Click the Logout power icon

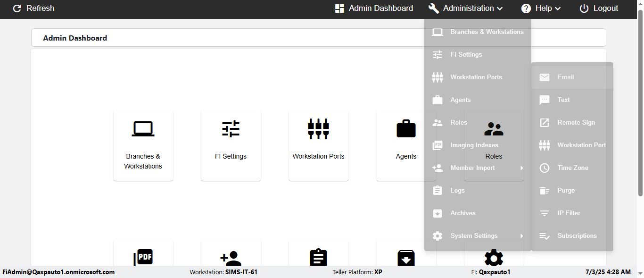point(584,8)
